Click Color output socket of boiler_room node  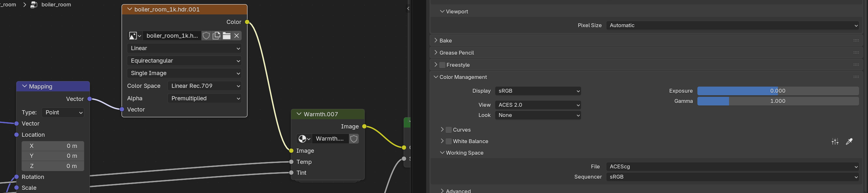click(x=247, y=22)
